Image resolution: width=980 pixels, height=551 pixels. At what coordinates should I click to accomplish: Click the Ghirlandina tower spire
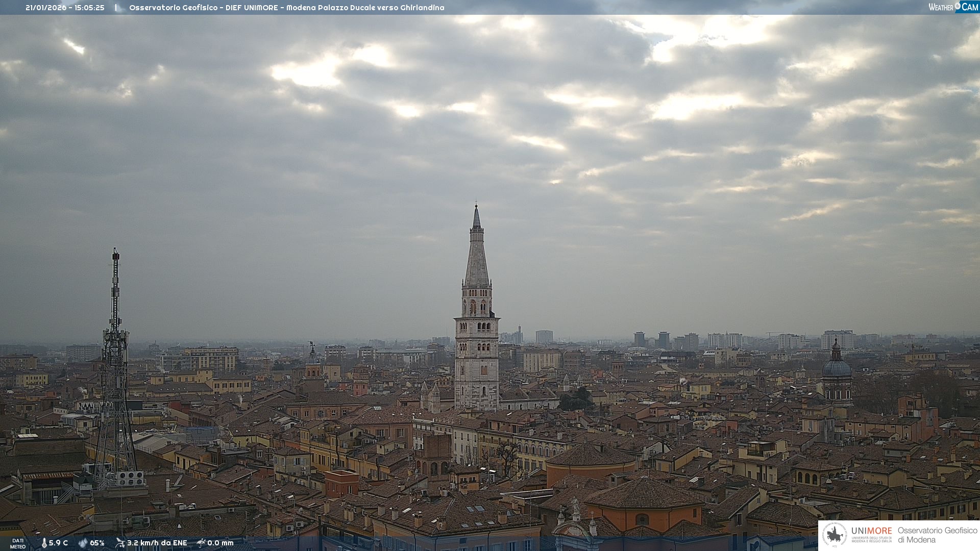point(477,255)
